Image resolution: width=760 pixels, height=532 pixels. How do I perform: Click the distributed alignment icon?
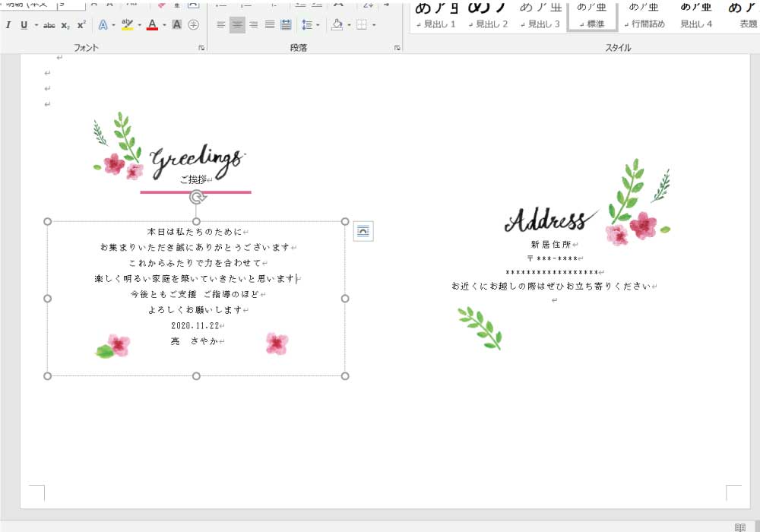(x=286, y=25)
